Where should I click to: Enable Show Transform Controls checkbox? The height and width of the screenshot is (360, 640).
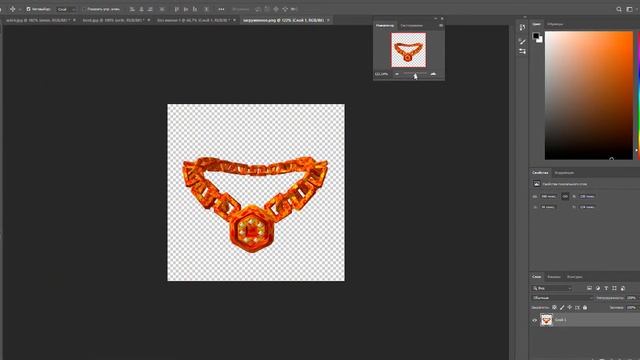84,9
